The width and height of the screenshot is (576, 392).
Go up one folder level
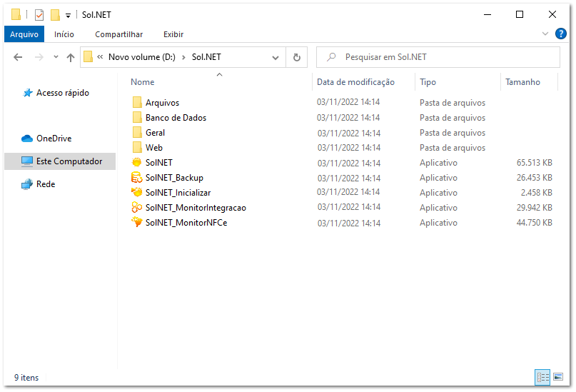click(71, 57)
